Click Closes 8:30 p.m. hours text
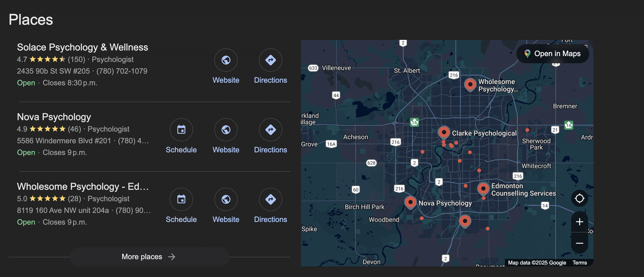Image resolution: width=644 pixels, height=277 pixels. pyautogui.click(x=70, y=83)
